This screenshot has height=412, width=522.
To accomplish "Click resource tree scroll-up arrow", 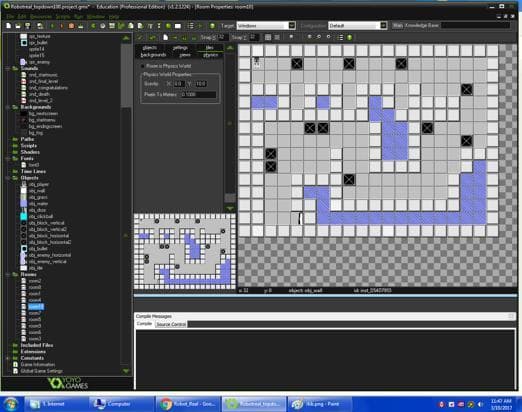I will (x=126, y=38).
